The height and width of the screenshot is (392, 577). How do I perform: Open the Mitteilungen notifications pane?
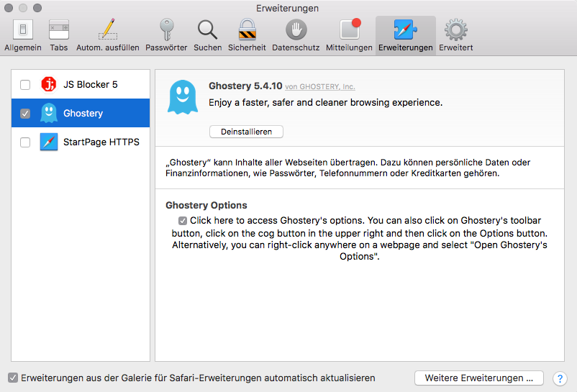(x=349, y=36)
